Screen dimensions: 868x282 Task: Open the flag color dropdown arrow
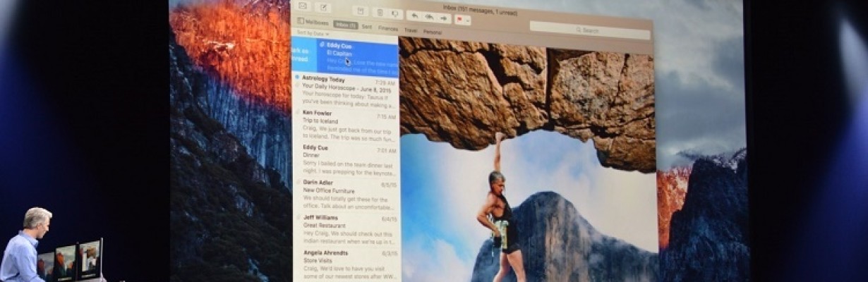pos(468,20)
